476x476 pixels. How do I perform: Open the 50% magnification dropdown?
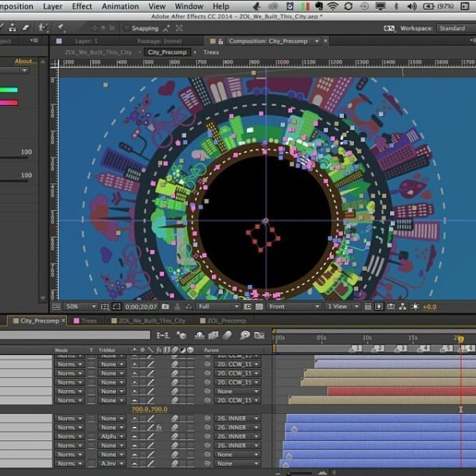point(80,306)
